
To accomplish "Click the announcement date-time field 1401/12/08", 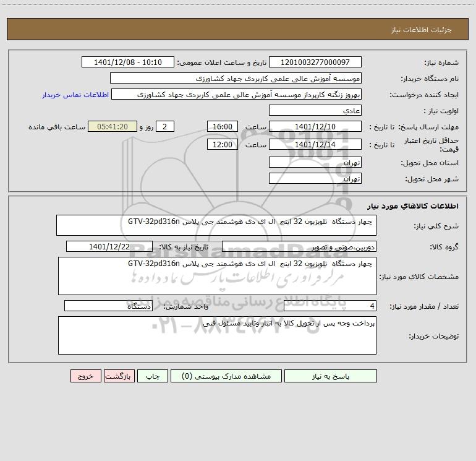I will tap(128, 62).
